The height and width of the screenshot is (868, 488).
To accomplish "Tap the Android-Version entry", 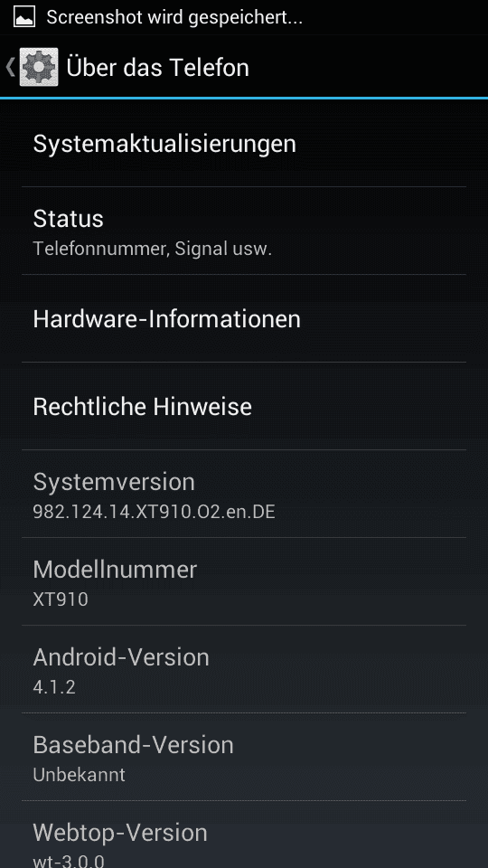I will [244, 669].
